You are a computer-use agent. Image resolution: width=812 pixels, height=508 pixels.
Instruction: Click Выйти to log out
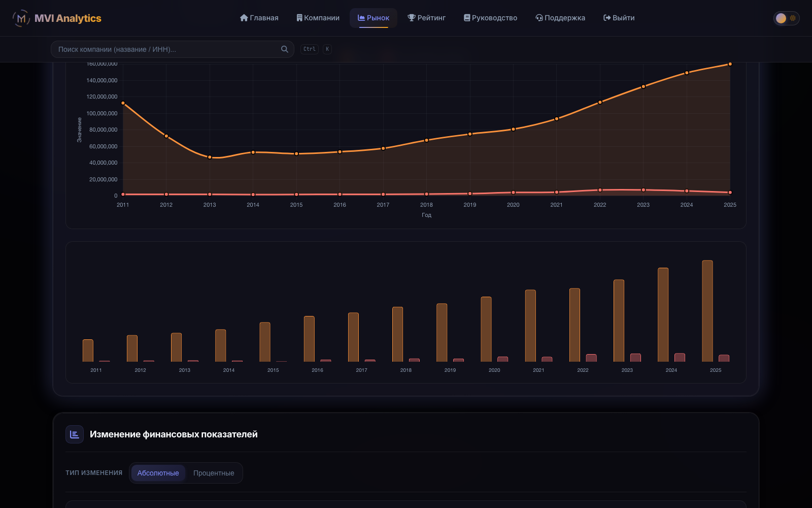click(x=619, y=18)
